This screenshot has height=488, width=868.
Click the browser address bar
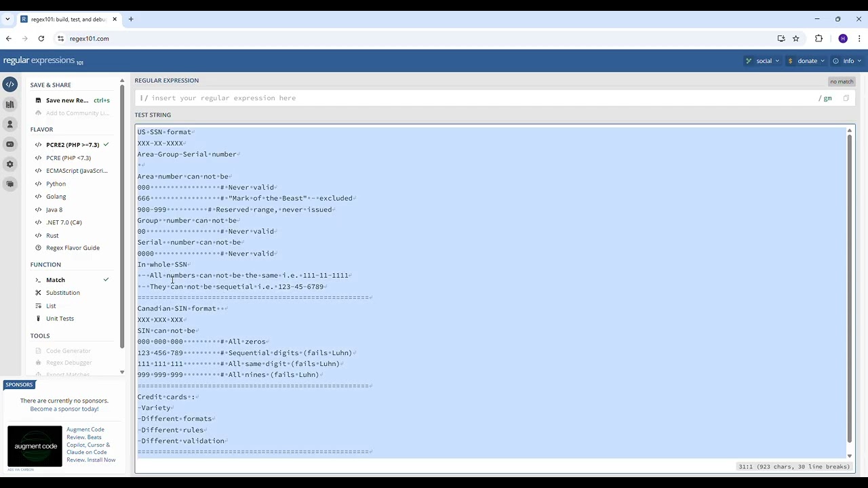420,39
